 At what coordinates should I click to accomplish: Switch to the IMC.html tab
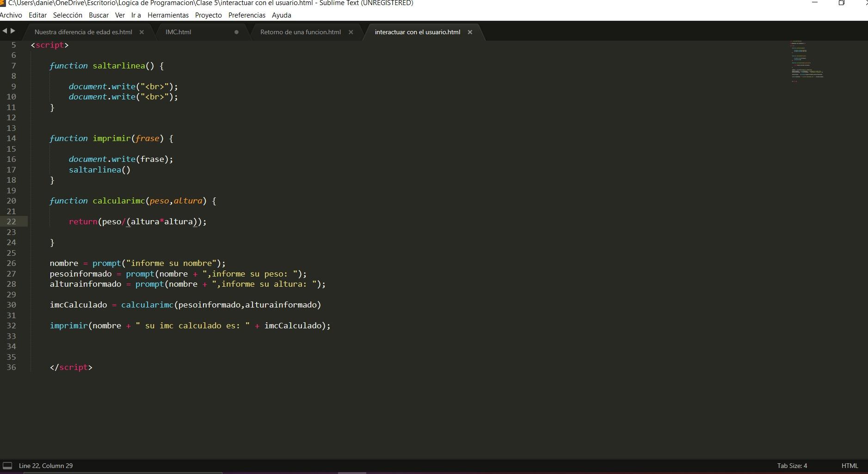coord(178,32)
